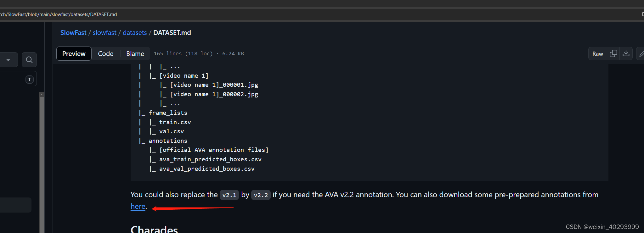Click the 'v2.2' inline code text
This screenshot has width=644, height=233.
pos(261,195)
